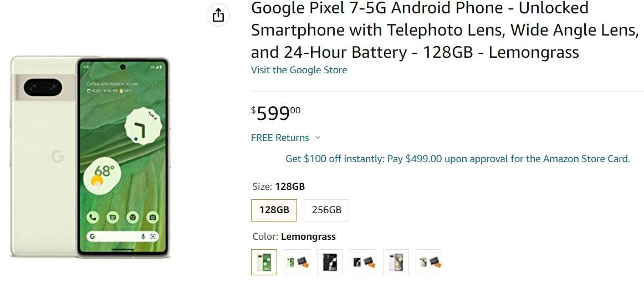Screen dimensions: 644x287
Task: Open the Amazon Store Card $100 off offer
Action: point(457,159)
